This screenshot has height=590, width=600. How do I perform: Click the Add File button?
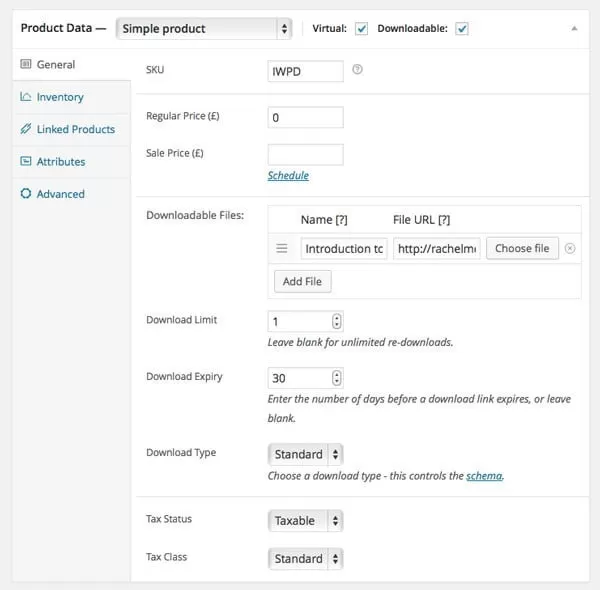pos(303,282)
